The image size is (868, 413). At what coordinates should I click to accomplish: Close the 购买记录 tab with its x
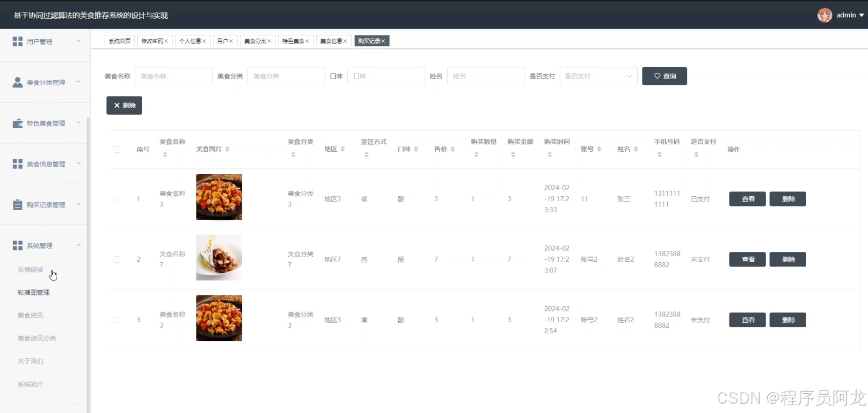(383, 41)
